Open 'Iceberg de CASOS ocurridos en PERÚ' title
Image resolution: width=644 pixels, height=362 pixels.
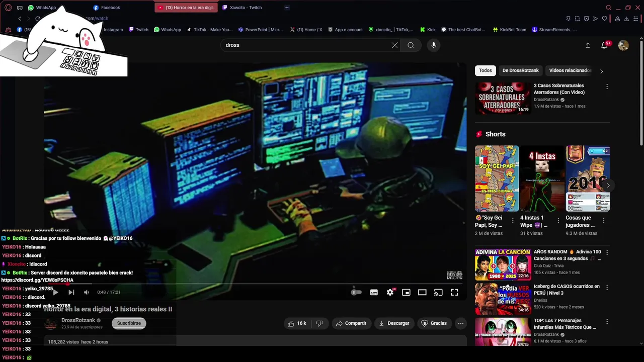pyautogui.click(x=567, y=290)
